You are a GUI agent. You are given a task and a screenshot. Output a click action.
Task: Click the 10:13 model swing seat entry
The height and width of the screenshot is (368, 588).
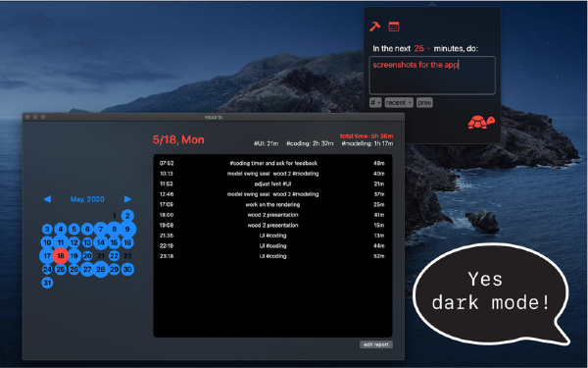pyautogui.click(x=272, y=174)
